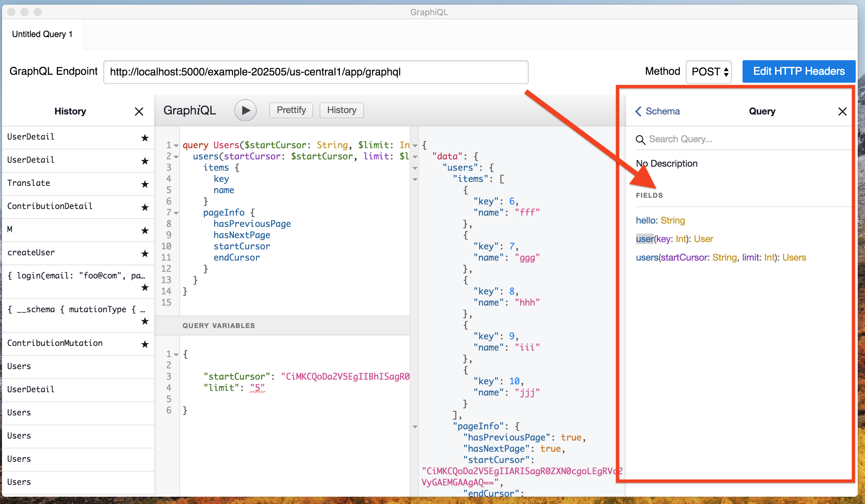Toggle favorite star for the createUser entry
The width and height of the screenshot is (865, 504).
pos(145,254)
